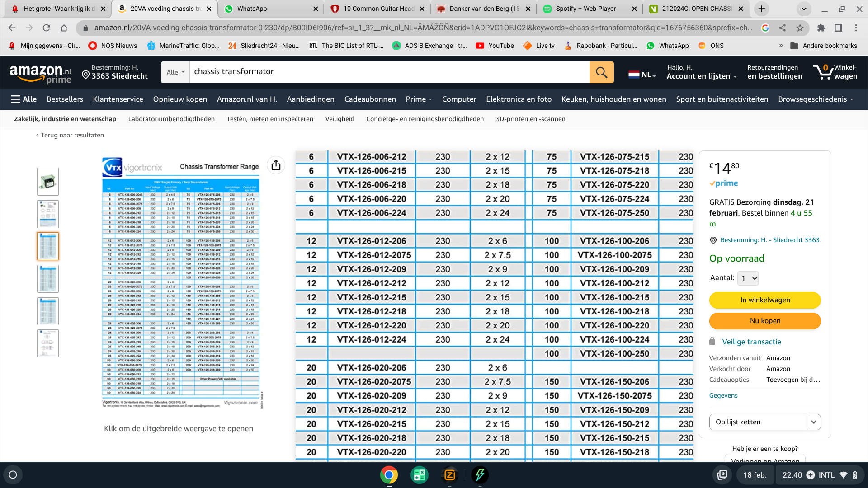Open Laboratoriumbenodigdheden subcategory
The width and height of the screenshot is (868, 488).
point(171,119)
